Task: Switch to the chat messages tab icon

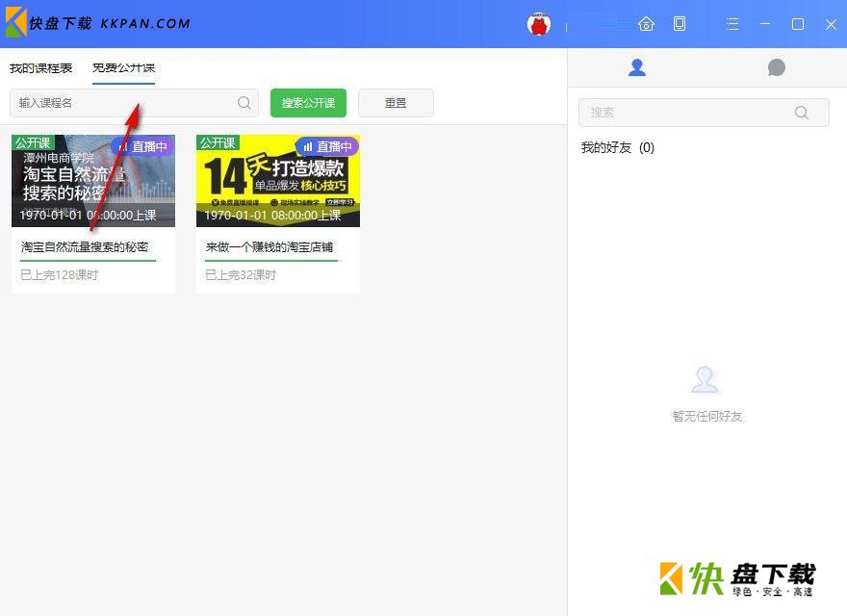Action: click(776, 67)
